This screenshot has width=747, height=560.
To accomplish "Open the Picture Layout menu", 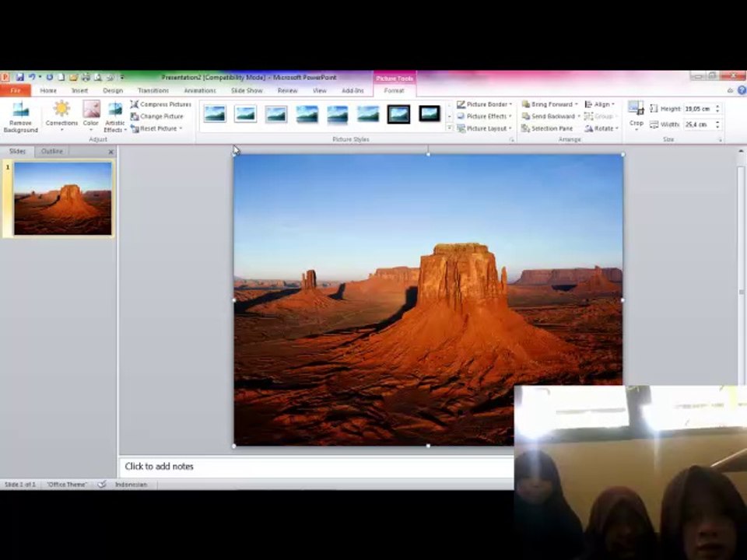I will pos(485,128).
